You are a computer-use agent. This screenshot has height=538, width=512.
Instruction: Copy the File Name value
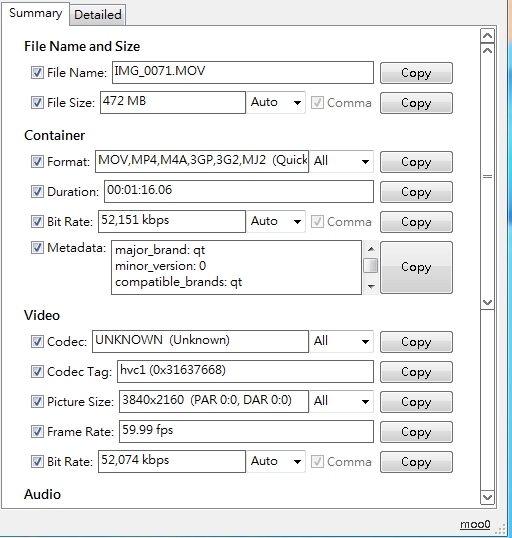point(416,73)
